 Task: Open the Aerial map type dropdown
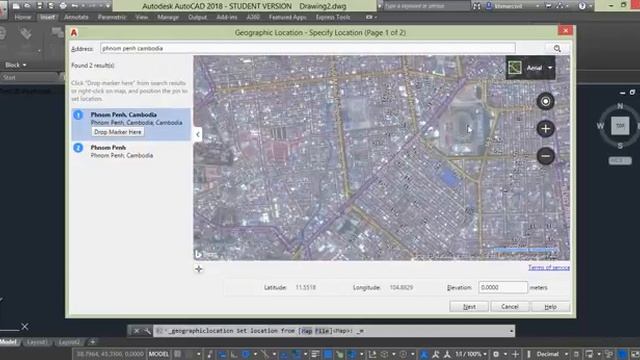[x=550, y=68]
